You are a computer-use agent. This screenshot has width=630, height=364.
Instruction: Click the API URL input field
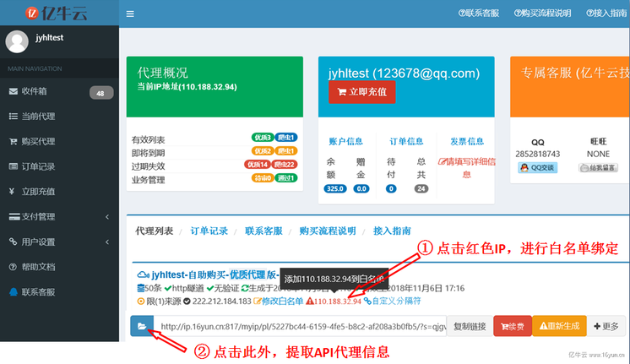click(x=300, y=326)
